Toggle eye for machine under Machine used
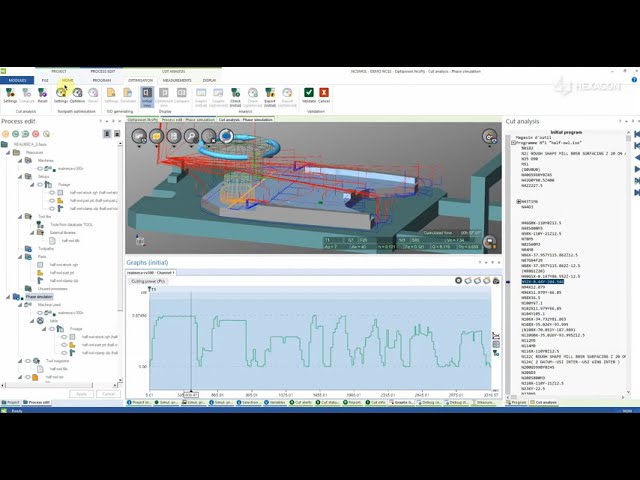 pos(40,313)
